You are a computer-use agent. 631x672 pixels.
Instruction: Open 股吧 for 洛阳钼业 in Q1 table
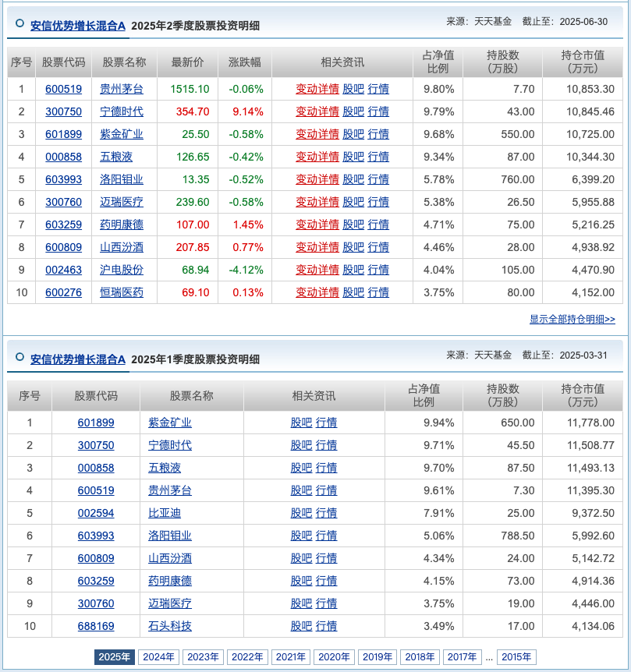pos(301,536)
